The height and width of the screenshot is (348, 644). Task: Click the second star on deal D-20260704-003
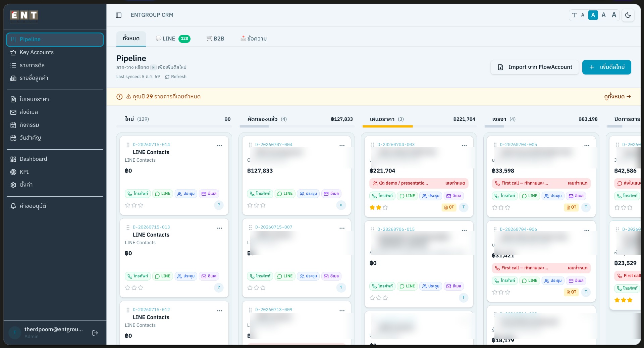point(379,207)
